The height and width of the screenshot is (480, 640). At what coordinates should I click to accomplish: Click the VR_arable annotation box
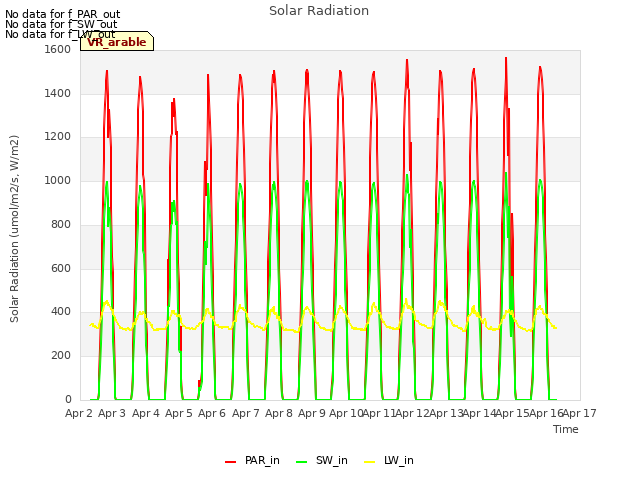(117, 41)
